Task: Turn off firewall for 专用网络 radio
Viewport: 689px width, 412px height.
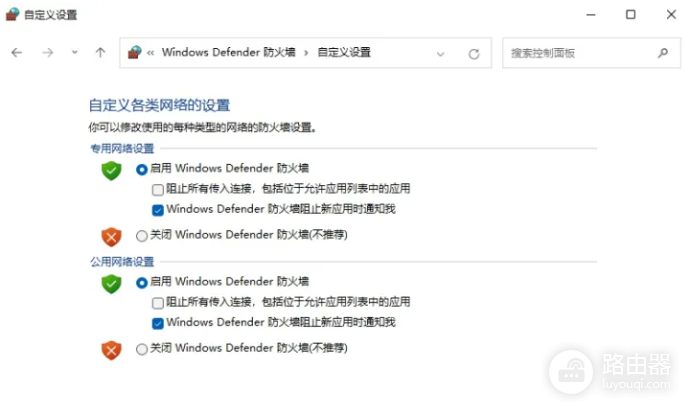Action: (141, 236)
